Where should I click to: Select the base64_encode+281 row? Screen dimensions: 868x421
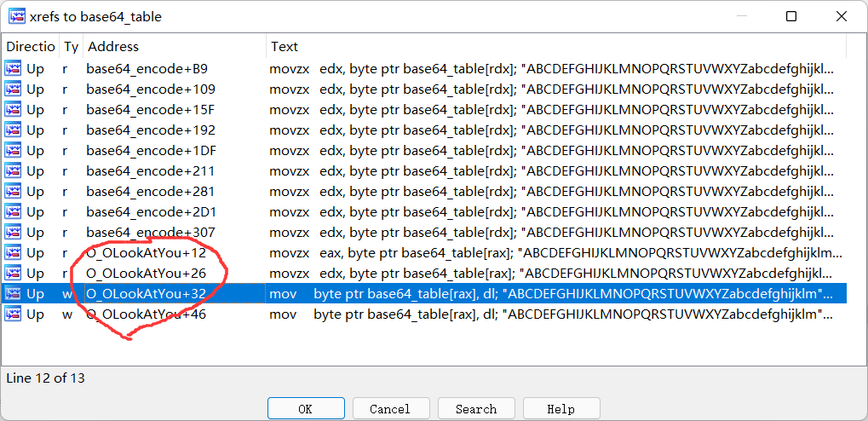[x=424, y=192]
